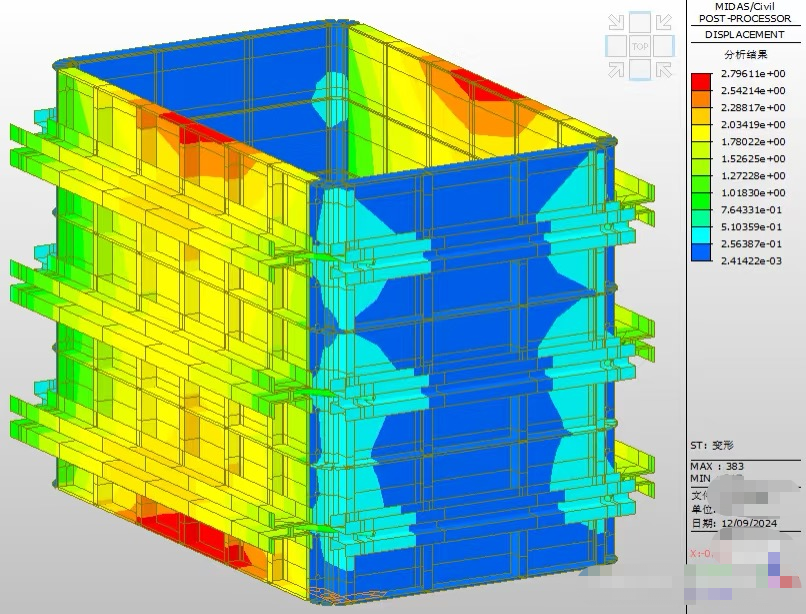Click the MAX : 383 node entry

pos(717,466)
